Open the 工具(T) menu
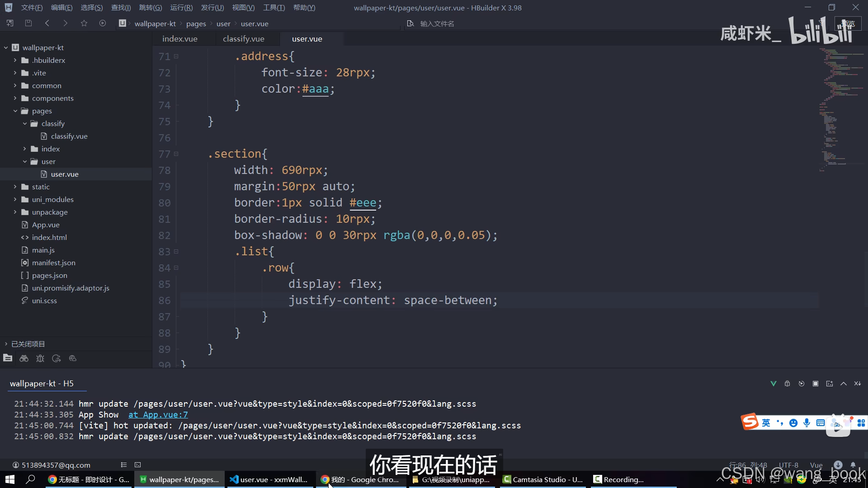 tap(274, 8)
